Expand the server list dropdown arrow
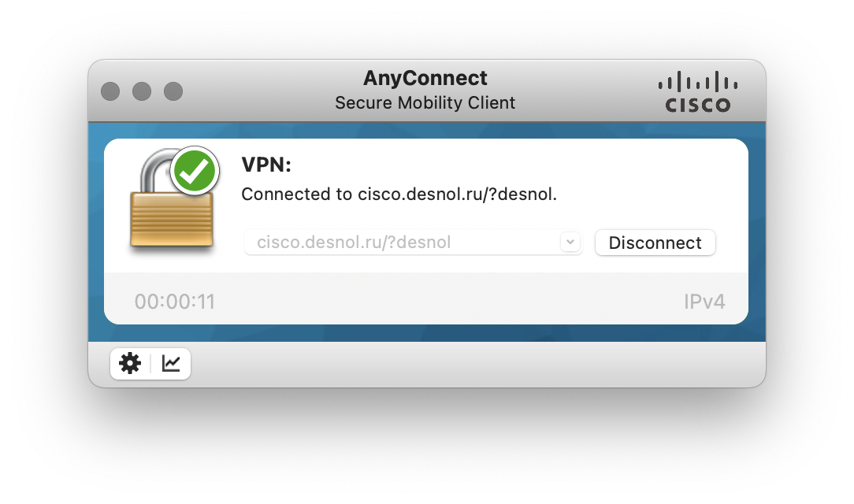This screenshot has width=854, height=504. (x=570, y=242)
